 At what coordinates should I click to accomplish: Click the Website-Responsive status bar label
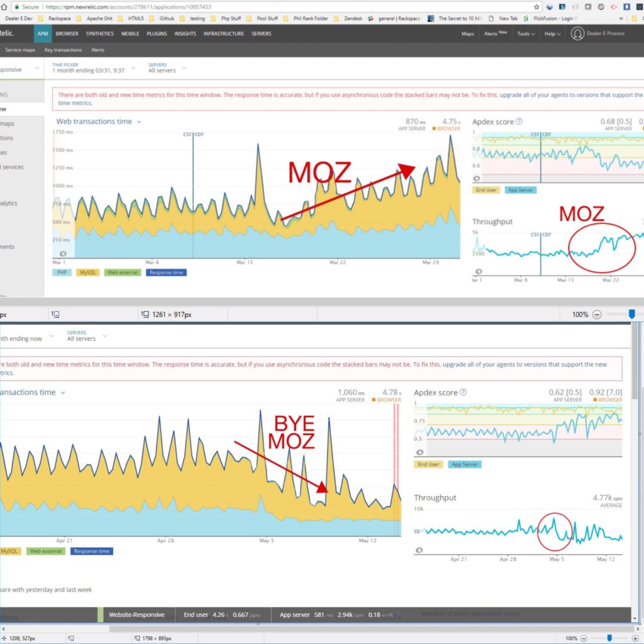click(x=136, y=615)
